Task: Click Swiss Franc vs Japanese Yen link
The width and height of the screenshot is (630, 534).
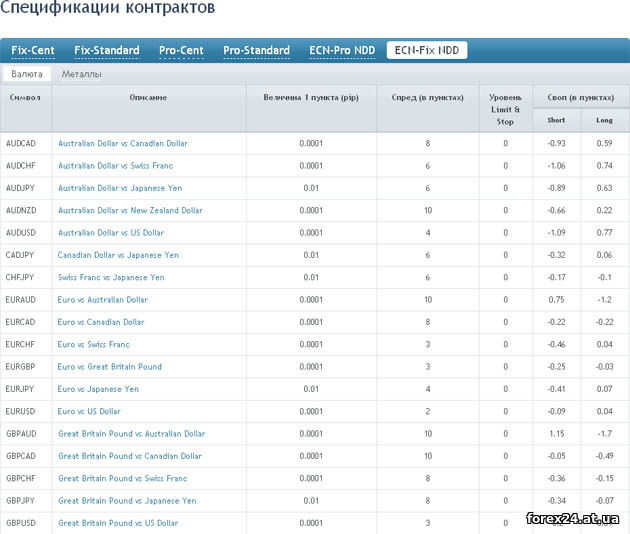Action: point(111,277)
